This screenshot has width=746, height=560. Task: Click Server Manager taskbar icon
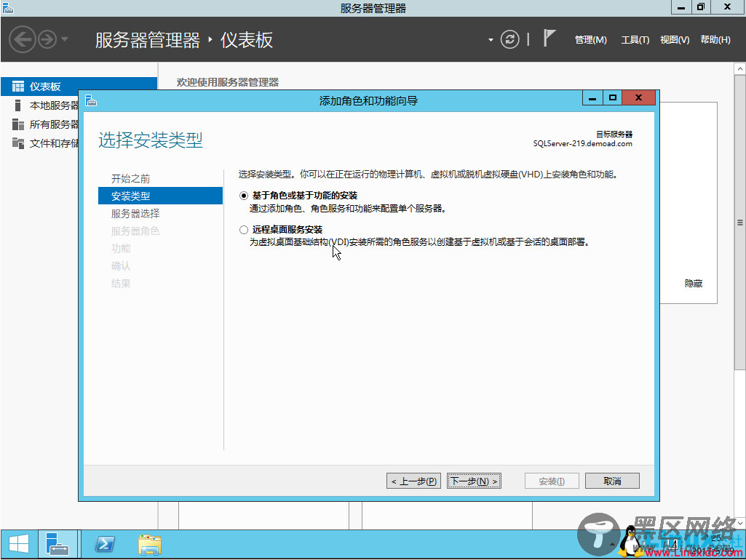[57, 543]
